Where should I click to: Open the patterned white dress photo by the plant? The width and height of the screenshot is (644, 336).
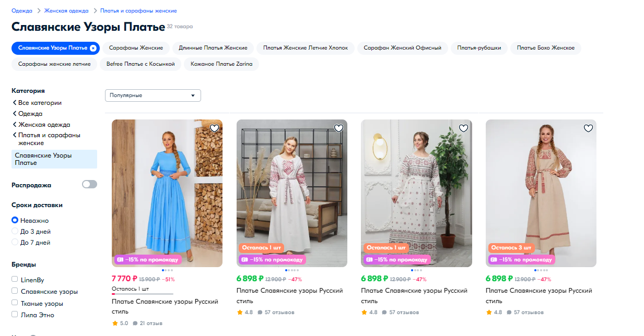pyautogui.click(x=417, y=193)
